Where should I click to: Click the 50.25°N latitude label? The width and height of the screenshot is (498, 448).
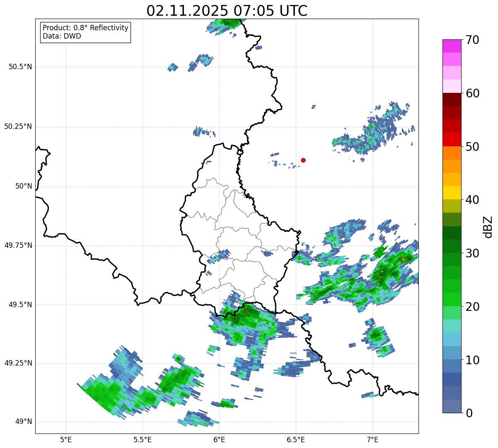(x=18, y=126)
